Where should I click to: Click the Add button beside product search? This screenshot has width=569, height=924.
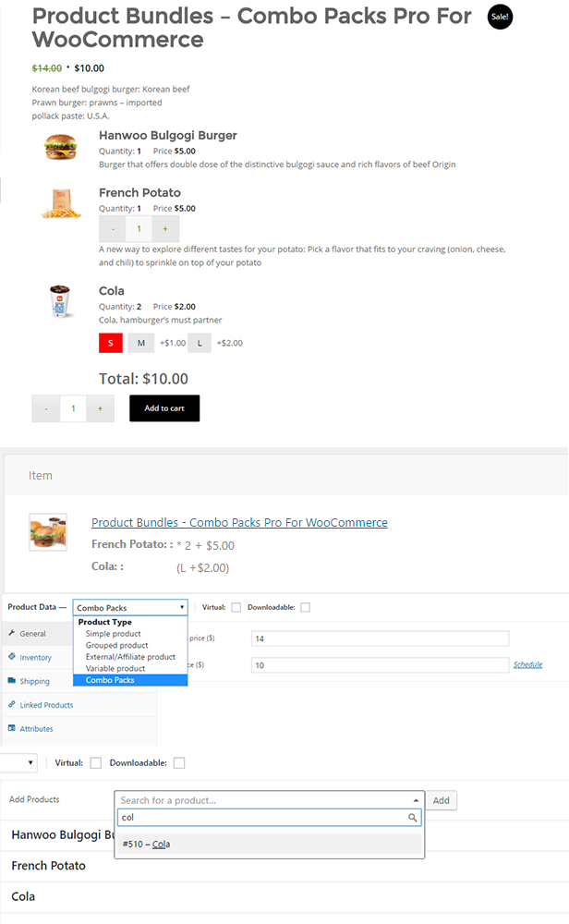pos(442,800)
